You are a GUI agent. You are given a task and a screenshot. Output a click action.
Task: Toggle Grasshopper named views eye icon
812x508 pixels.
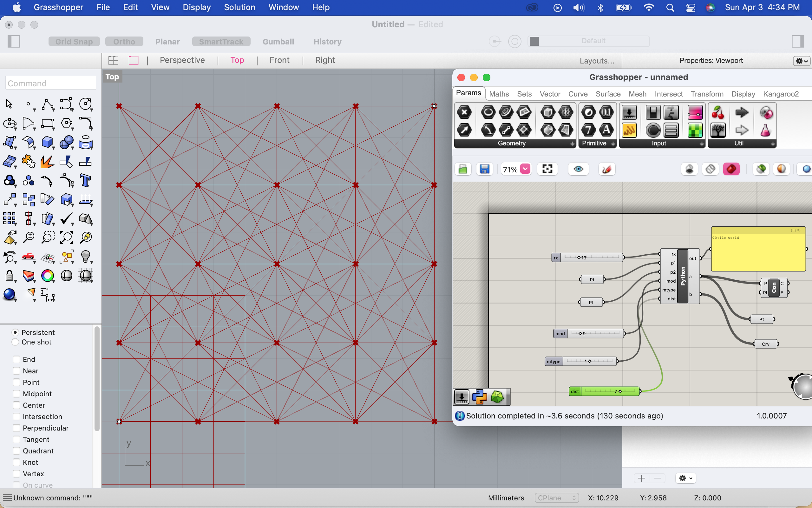tap(578, 169)
